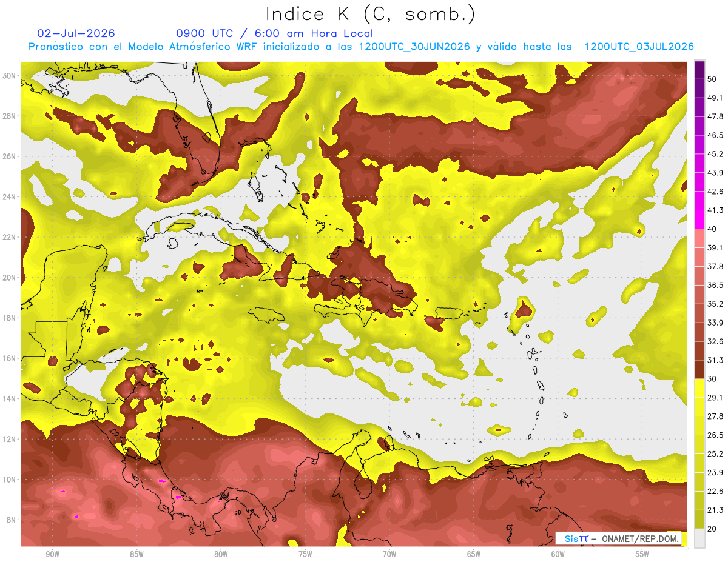Click the '26N' latitude axis label
The width and height of the screenshot is (728, 562).
10,156
